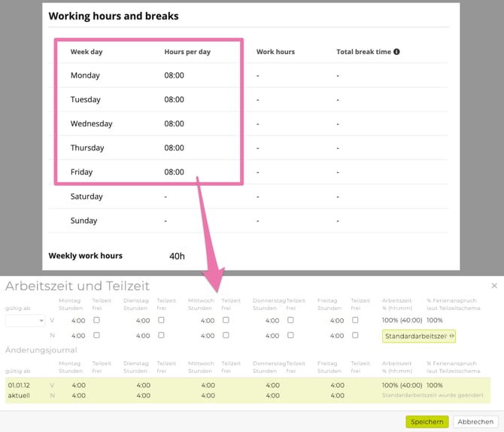Tick Dienstag Teilzeit frei checkbox in N row
The width and height of the screenshot is (504, 432).
coord(161,336)
